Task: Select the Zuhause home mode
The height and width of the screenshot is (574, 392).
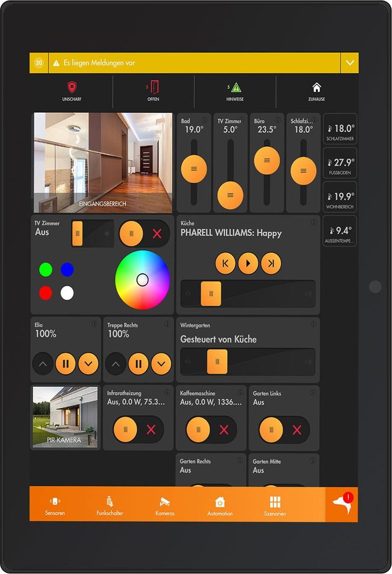Action: (316, 91)
